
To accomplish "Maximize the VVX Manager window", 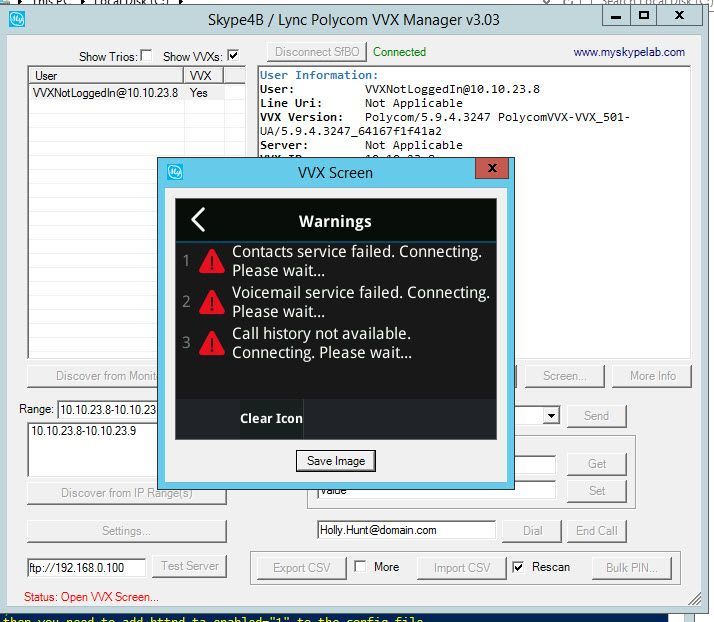I will coord(644,15).
